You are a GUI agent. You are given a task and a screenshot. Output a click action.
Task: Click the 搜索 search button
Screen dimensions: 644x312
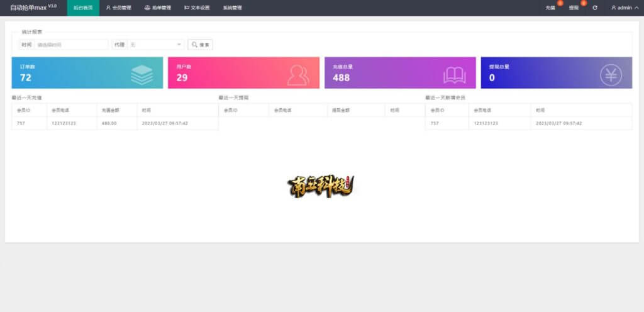200,45
